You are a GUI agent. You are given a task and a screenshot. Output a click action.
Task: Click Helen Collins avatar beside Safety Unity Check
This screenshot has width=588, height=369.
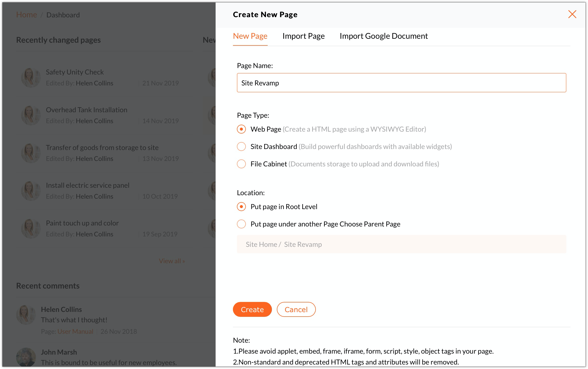31,77
